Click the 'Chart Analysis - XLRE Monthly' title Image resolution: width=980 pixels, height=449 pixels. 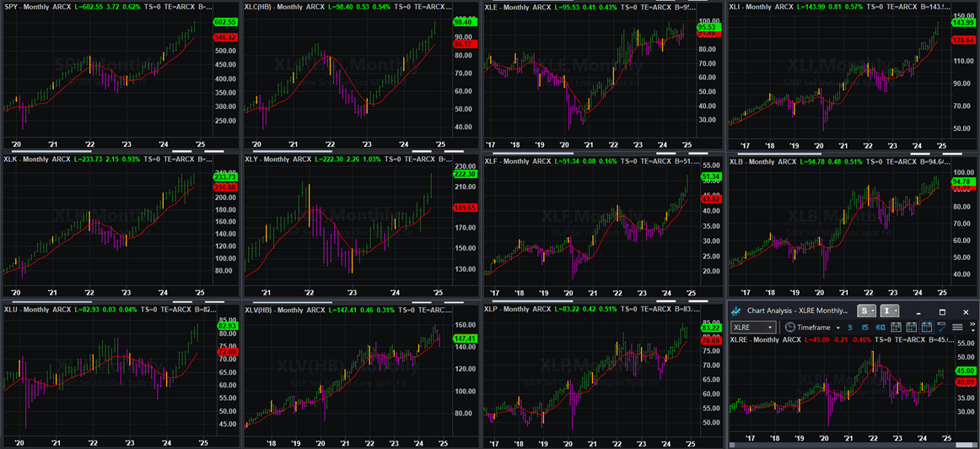point(798,311)
